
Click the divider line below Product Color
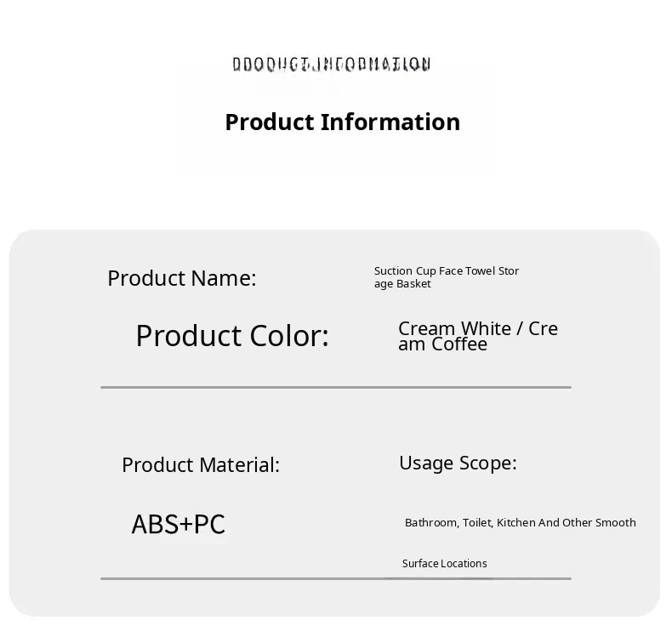(335, 387)
